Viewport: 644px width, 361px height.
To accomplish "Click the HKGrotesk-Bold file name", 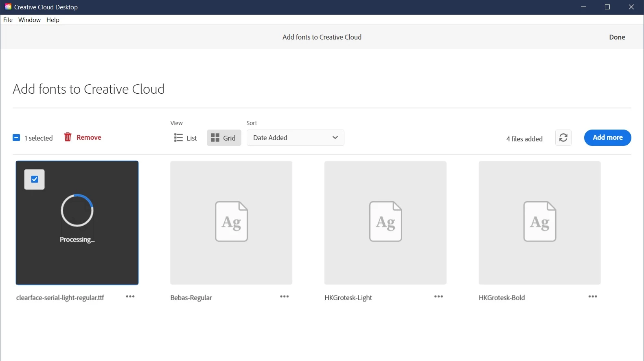I will 502,298.
